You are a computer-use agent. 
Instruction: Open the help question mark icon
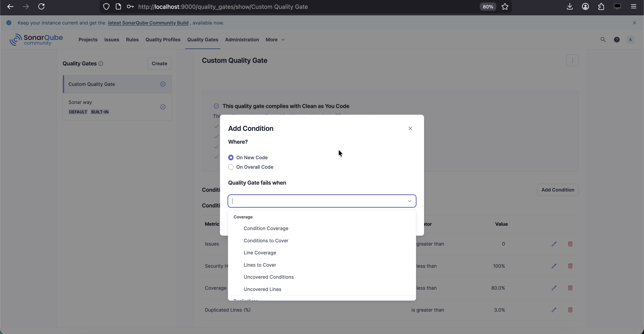617,40
